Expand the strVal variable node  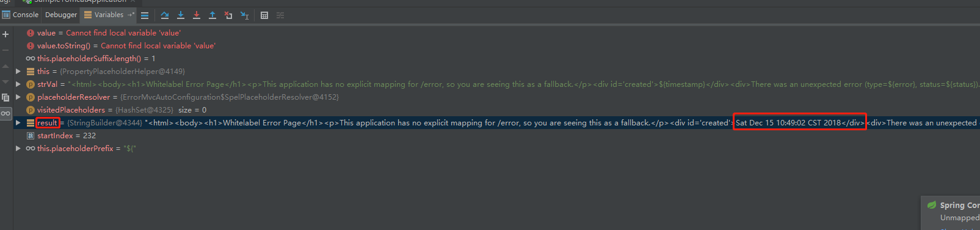[x=18, y=84]
